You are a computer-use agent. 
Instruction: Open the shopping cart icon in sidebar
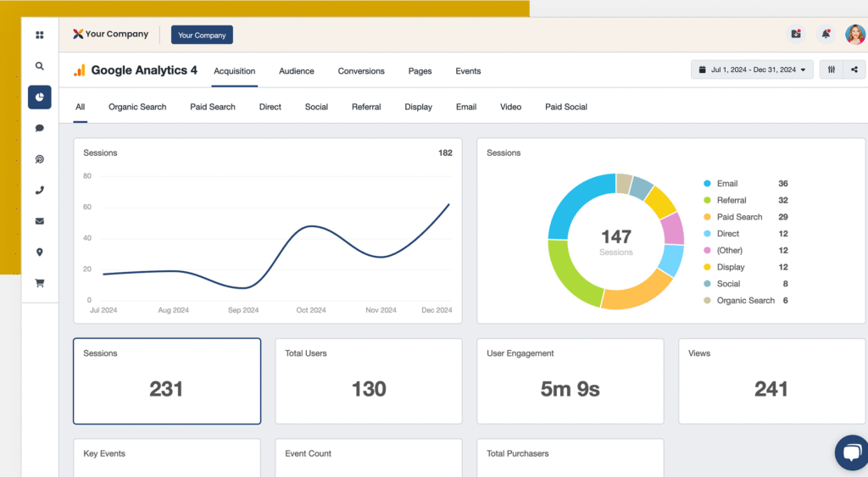point(39,284)
